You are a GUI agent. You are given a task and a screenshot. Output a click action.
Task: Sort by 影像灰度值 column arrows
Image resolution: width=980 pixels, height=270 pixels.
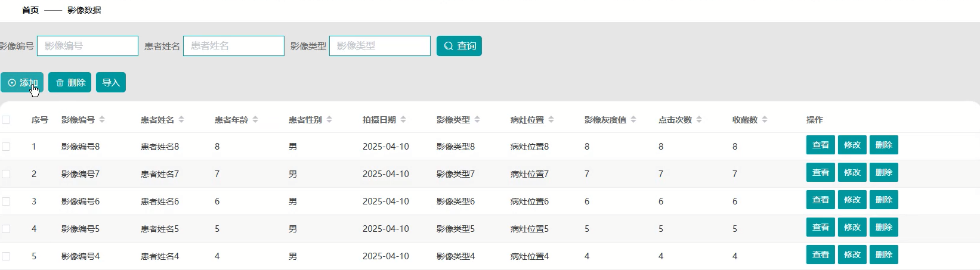click(633, 120)
